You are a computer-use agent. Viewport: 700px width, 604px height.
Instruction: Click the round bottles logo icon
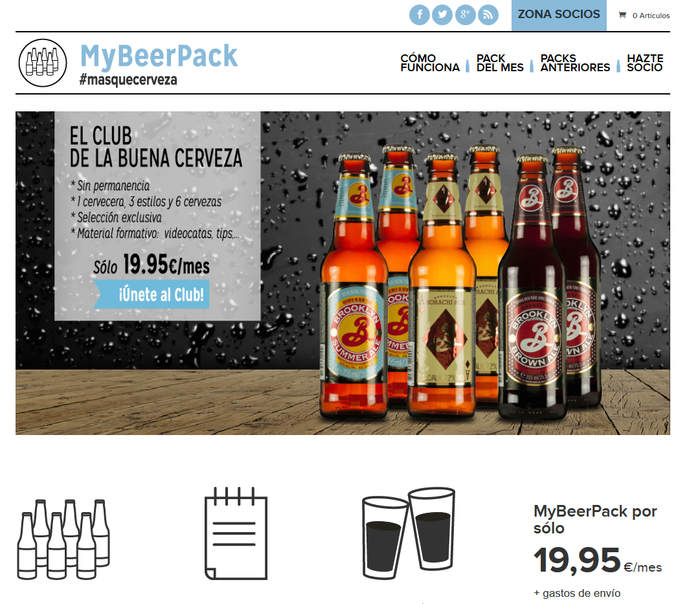42,63
